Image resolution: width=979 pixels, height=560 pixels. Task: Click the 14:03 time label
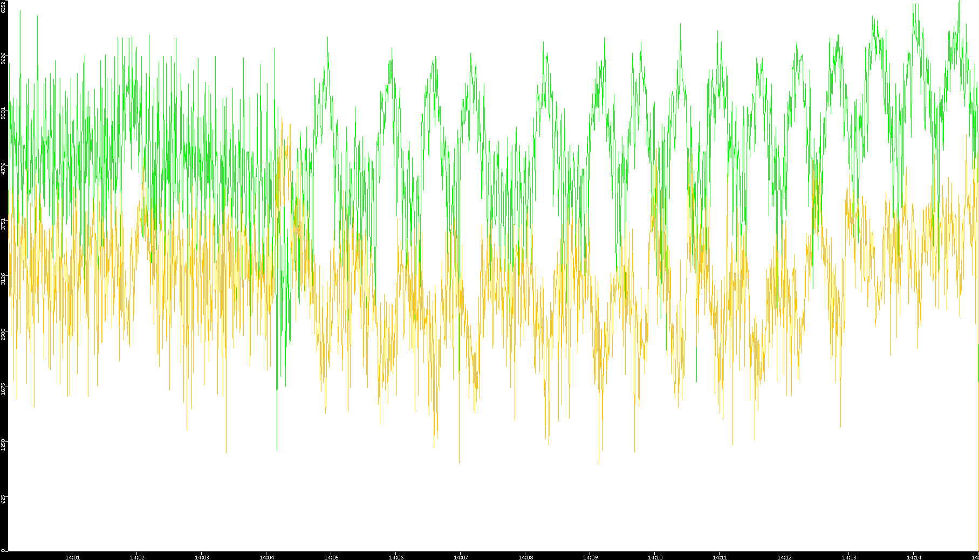click(202, 557)
